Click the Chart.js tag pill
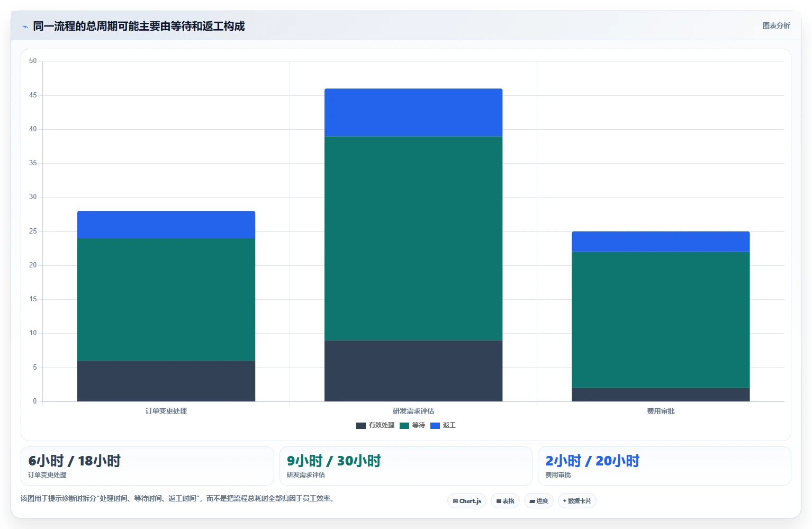The height and width of the screenshot is (529, 812). pos(467,501)
